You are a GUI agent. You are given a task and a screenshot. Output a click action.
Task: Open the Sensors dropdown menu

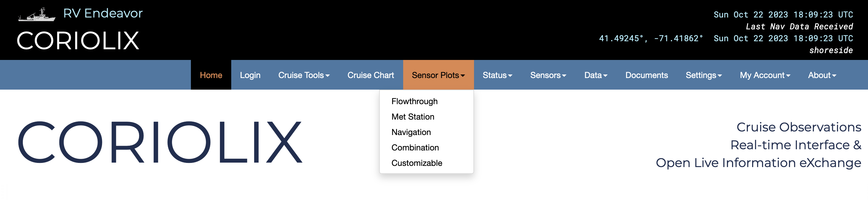(x=548, y=75)
